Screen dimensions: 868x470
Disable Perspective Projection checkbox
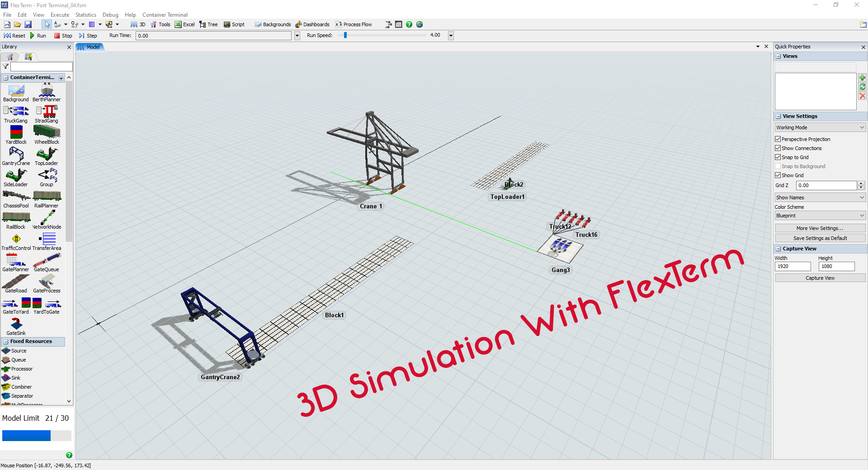coord(778,139)
